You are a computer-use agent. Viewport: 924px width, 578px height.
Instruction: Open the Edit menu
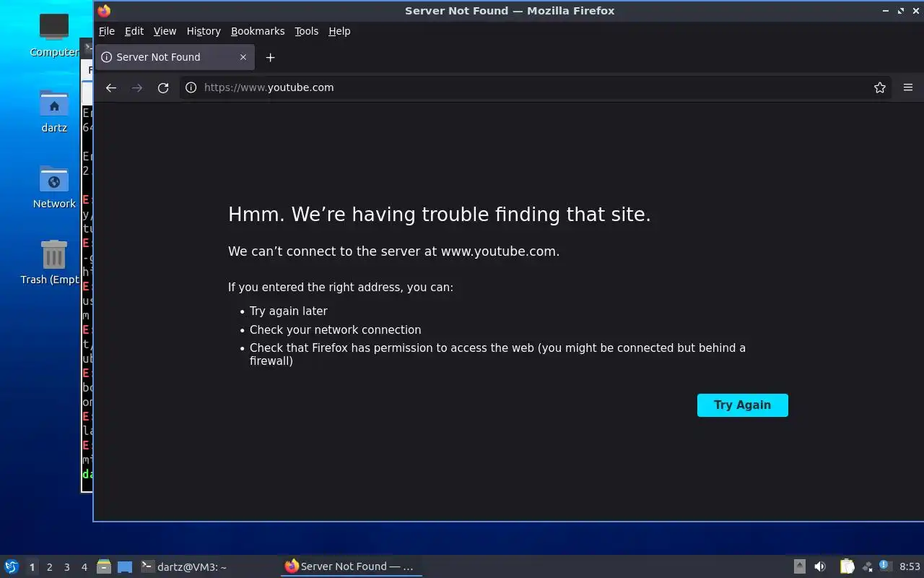[134, 31]
